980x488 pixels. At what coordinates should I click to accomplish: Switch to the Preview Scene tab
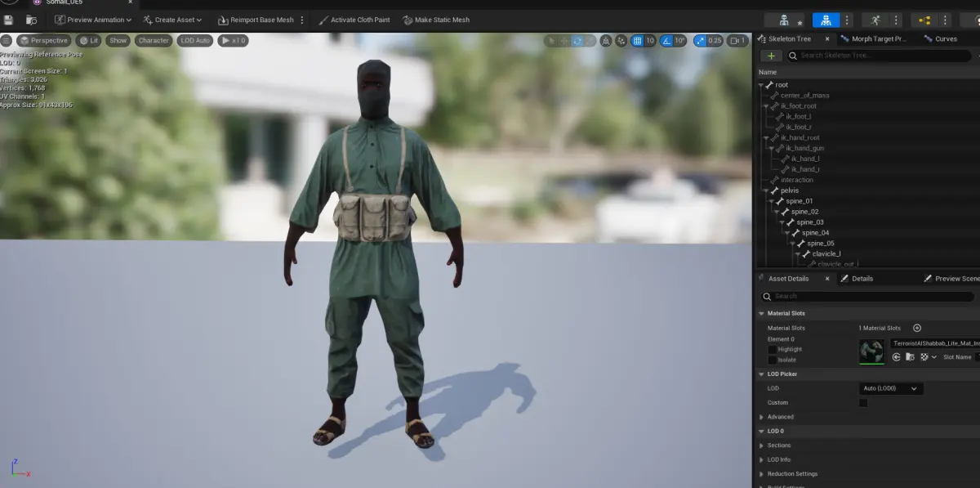951,279
